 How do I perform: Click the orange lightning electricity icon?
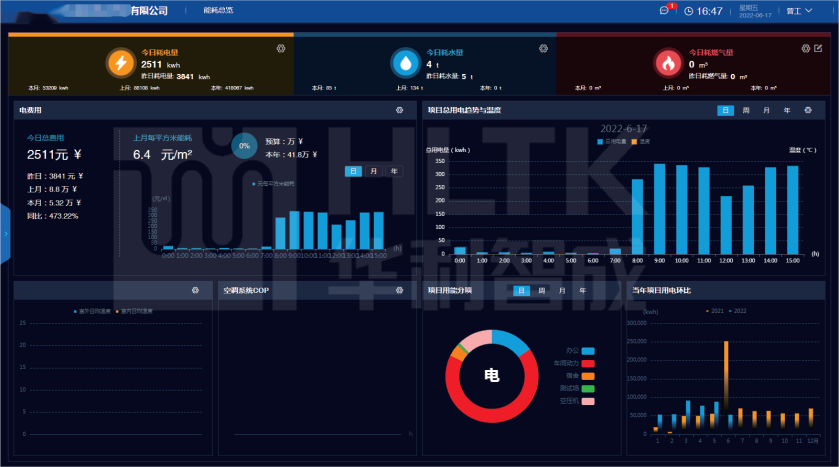120,63
